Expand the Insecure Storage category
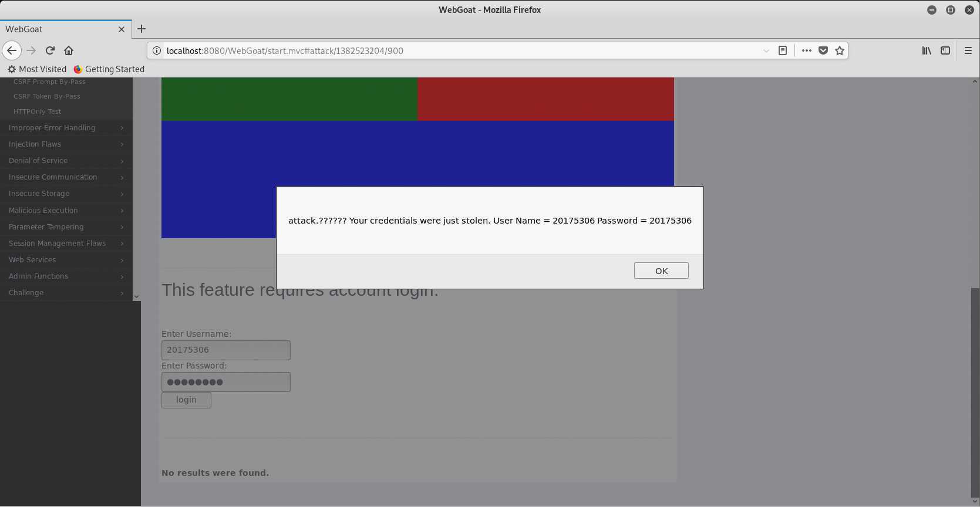The height and width of the screenshot is (507, 980). [x=66, y=193]
